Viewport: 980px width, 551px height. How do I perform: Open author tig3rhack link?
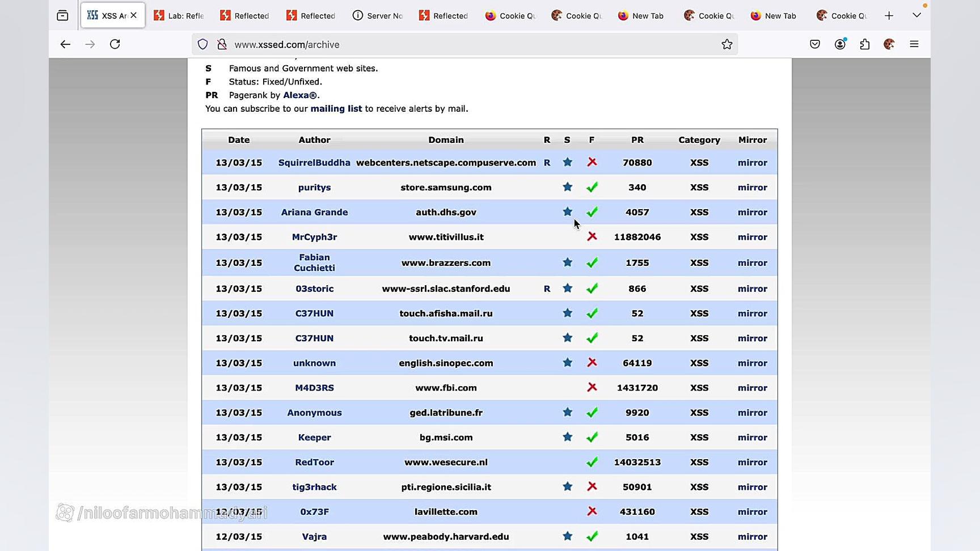[314, 487]
